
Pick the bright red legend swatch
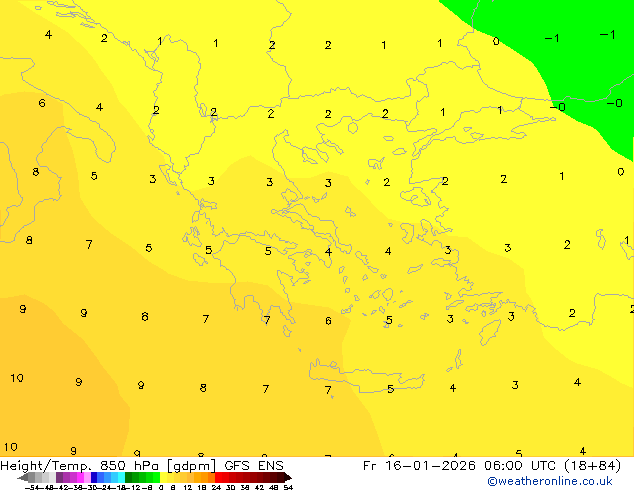pos(218,478)
